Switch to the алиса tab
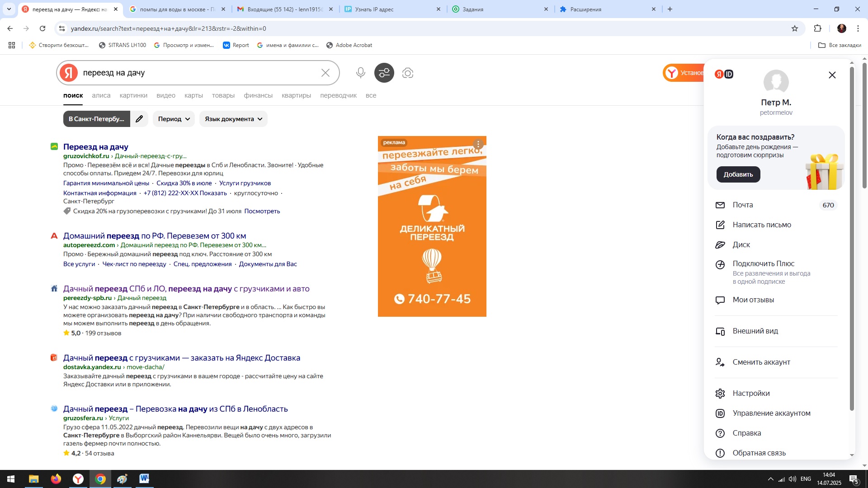Viewport: 868px width, 488px height. [101, 95]
